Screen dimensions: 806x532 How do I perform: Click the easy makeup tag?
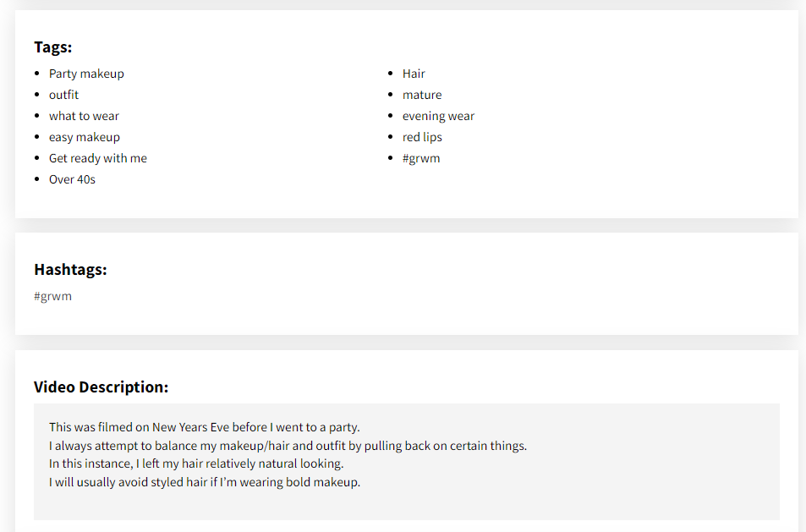pos(85,137)
